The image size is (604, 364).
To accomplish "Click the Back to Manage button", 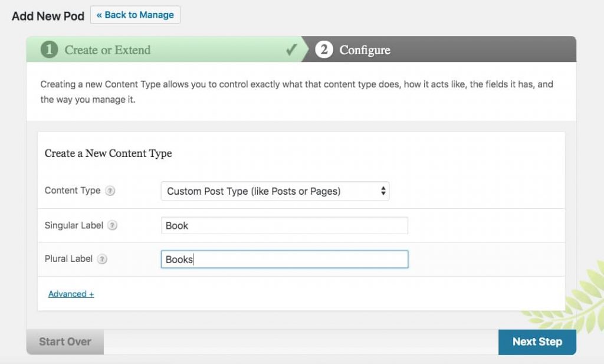I will [135, 15].
